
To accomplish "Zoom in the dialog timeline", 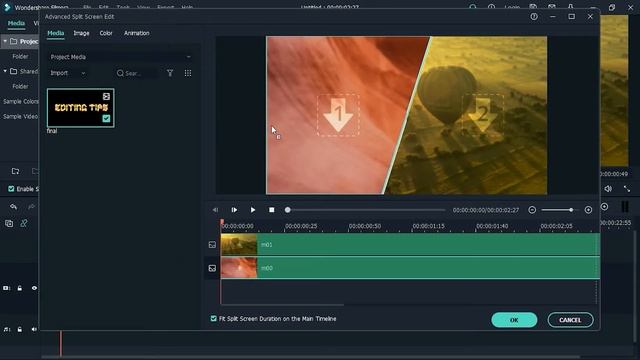I will point(588,210).
